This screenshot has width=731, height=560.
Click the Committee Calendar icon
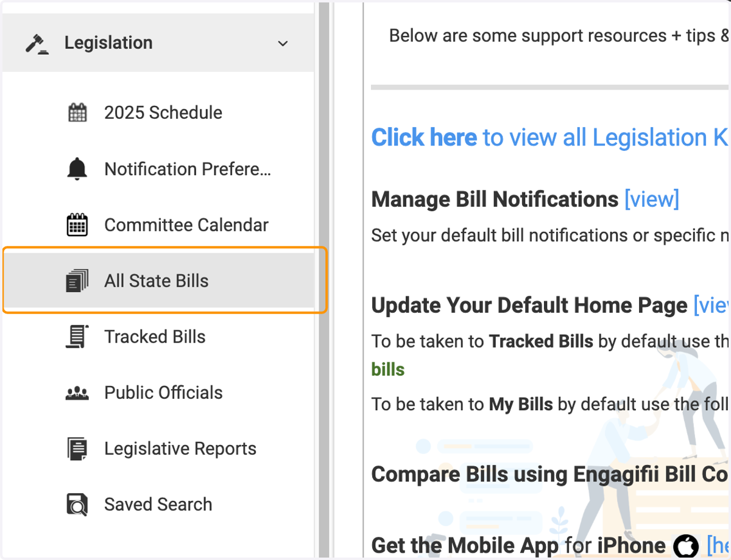pos(77,225)
